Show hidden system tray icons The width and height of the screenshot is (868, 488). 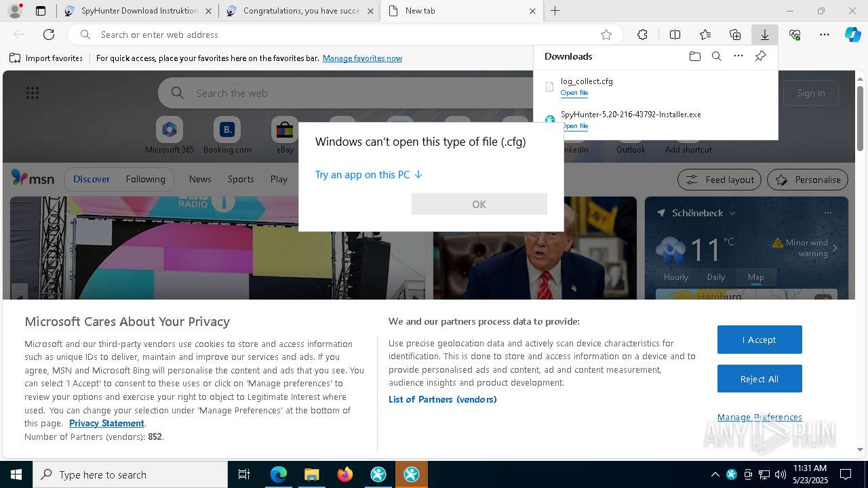click(x=715, y=474)
